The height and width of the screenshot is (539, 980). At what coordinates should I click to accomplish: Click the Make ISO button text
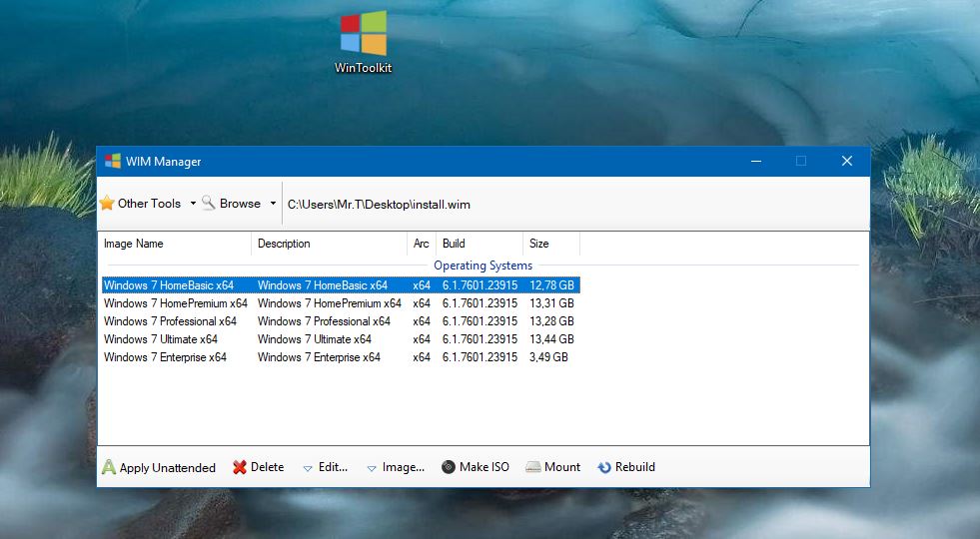pyautogui.click(x=485, y=467)
